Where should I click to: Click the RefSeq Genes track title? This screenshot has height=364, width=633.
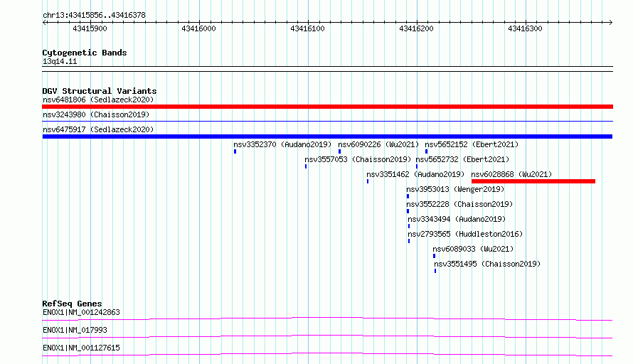pos(73,304)
